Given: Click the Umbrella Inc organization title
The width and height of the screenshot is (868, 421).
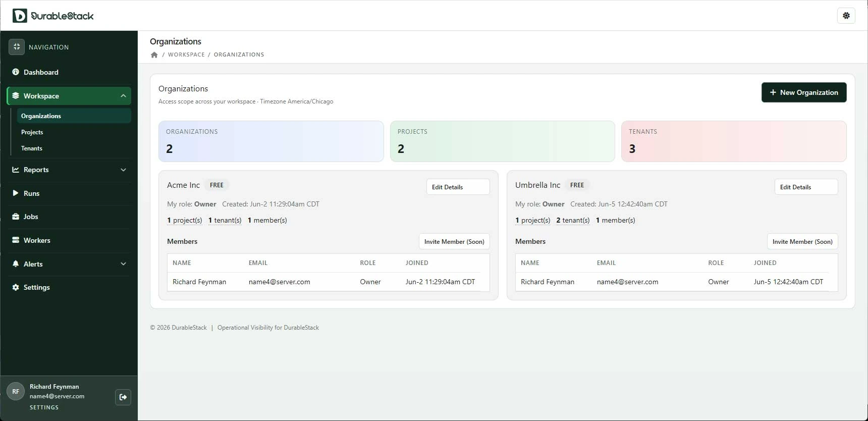Looking at the screenshot, I should 537,185.
